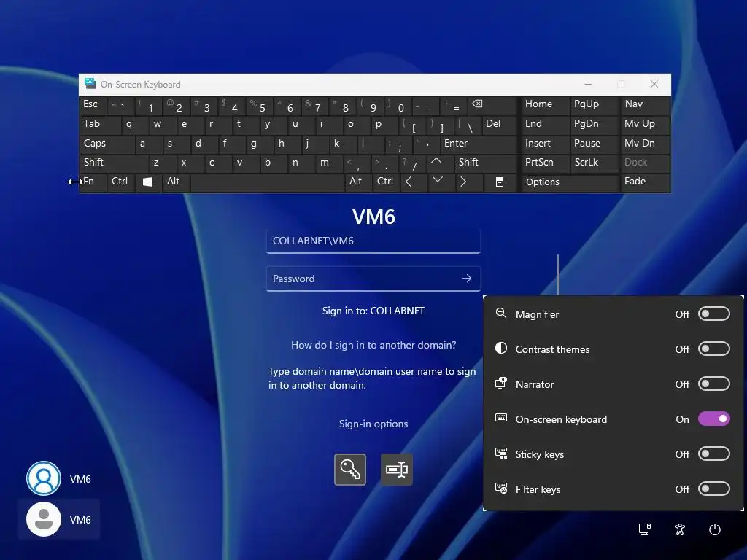This screenshot has width=747, height=560.
Task: Click the ScrLk key
Action: pyautogui.click(x=594, y=163)
